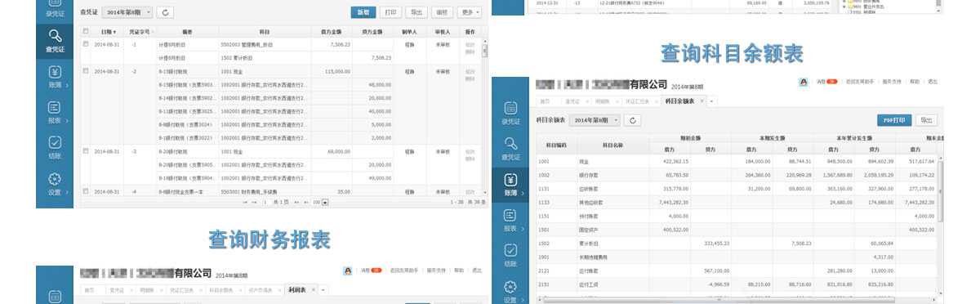This screenshot has width=980, height=304.
Task: Open 报表 in balance table window sidebar
Action: coord(510,219)
